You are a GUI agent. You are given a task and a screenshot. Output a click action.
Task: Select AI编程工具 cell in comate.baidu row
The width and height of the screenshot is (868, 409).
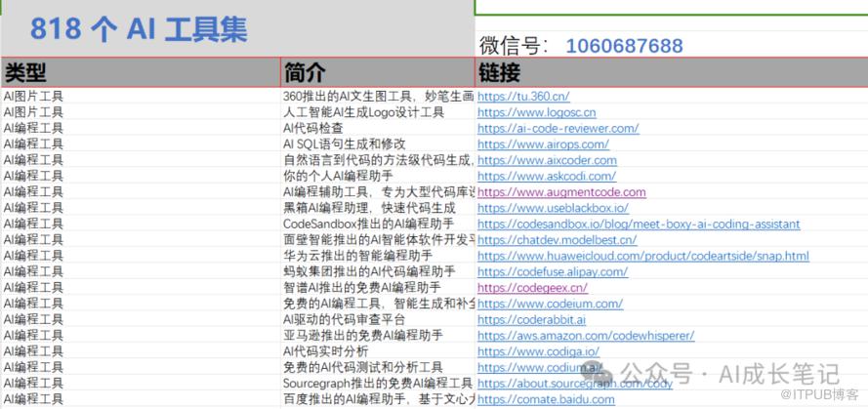(x=141, y=399)
